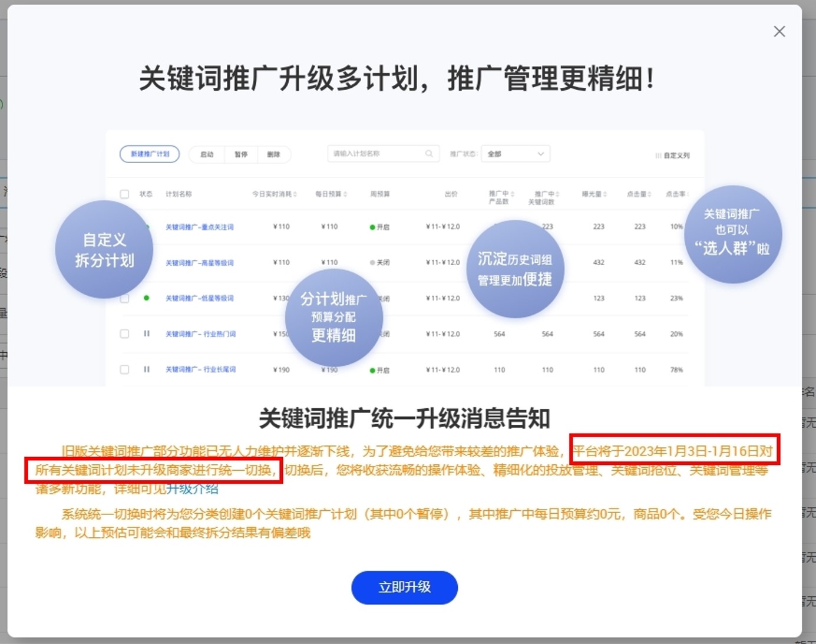The width and height of the screenshot is (816, 644).
Task: Click the search magnifier icon
Action: coord(429,154)
